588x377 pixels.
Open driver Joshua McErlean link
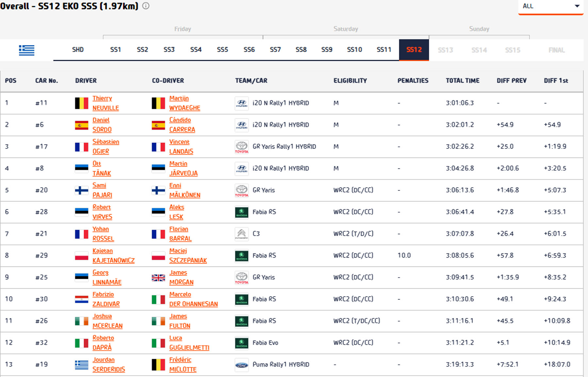click(x=107, y=321)
